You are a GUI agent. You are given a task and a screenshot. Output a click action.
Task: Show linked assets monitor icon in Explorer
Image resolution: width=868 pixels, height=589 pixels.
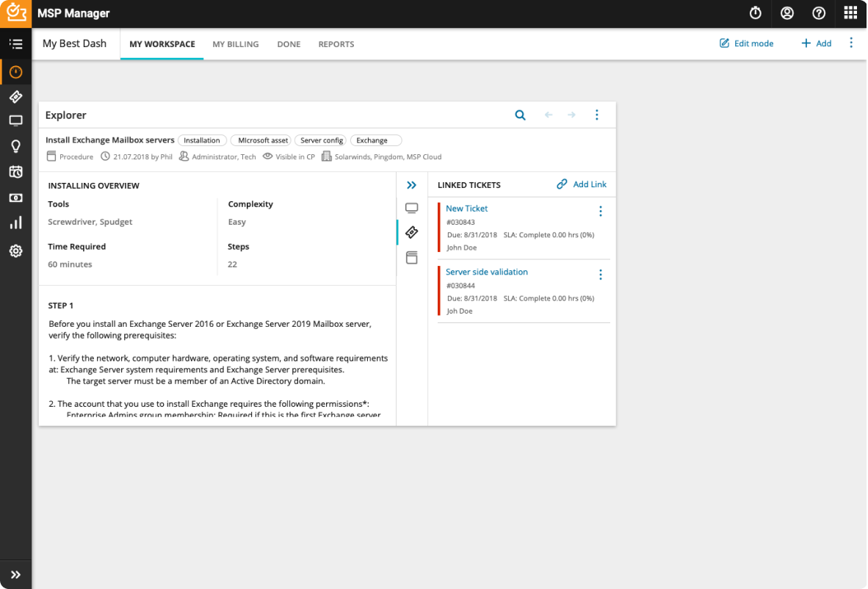tap(411, 208)
